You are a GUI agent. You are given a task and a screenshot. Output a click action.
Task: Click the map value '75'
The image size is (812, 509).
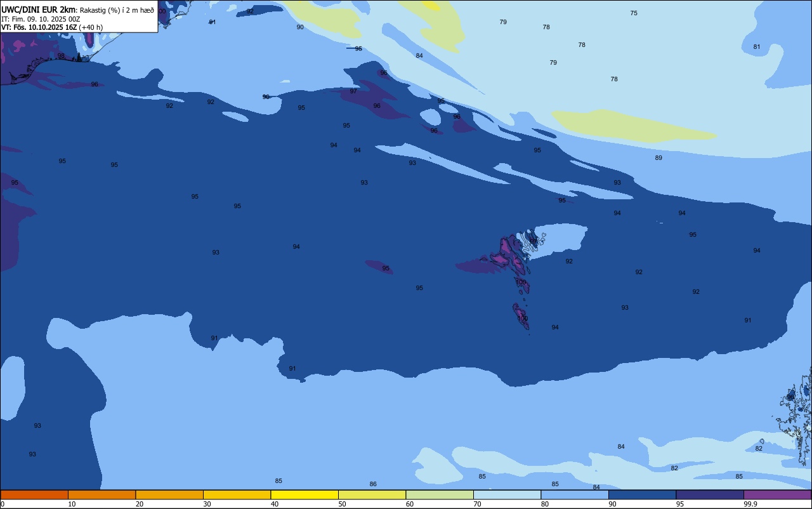[x=634, y=13]
